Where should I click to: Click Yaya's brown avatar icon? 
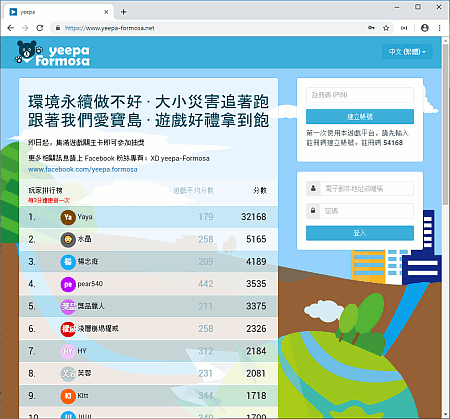pyautogui.click(x=68, y=217)
